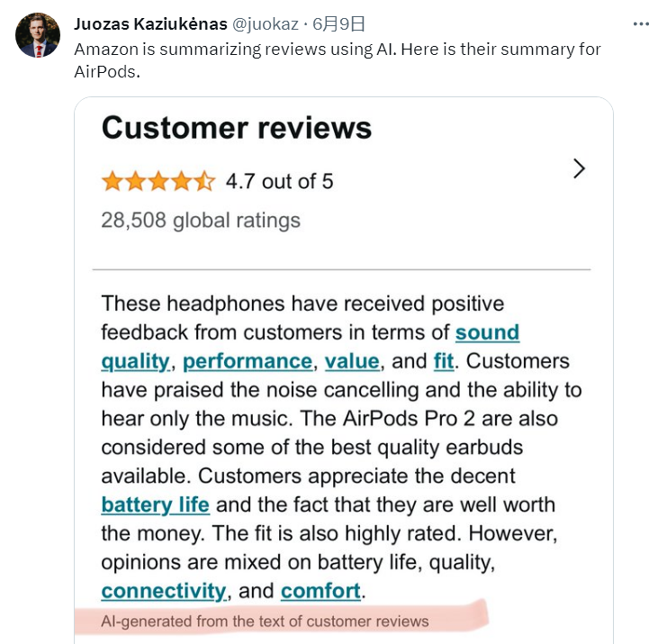Follow the "performance" link in the summary

(248, 361)
